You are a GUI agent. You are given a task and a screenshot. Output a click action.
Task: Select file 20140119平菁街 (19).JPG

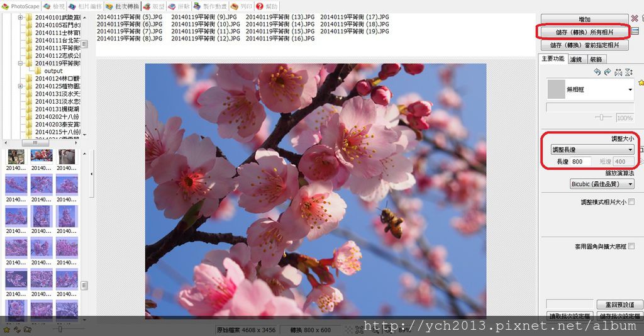(x=355, y=31)
